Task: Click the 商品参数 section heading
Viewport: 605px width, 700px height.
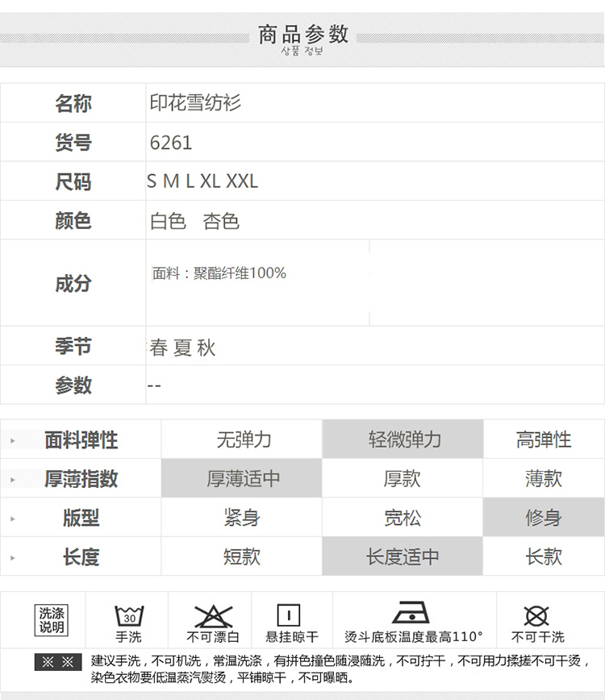Action: (303, 34)
